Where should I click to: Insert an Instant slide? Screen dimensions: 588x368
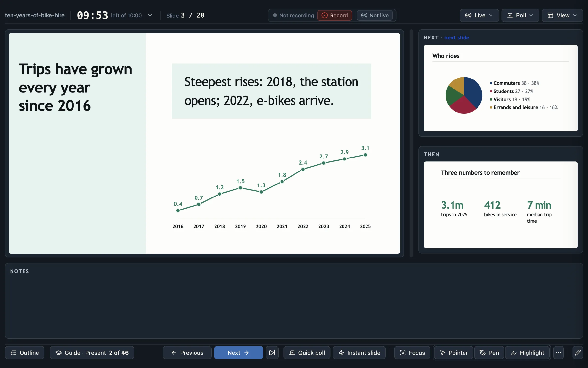point(359,353)
